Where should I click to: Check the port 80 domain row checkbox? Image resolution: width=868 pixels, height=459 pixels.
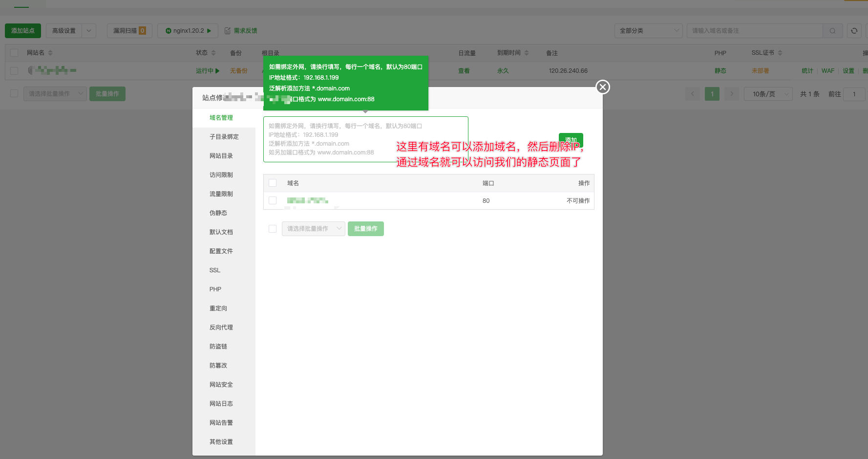pyautogui.click(x=273, y=200)
